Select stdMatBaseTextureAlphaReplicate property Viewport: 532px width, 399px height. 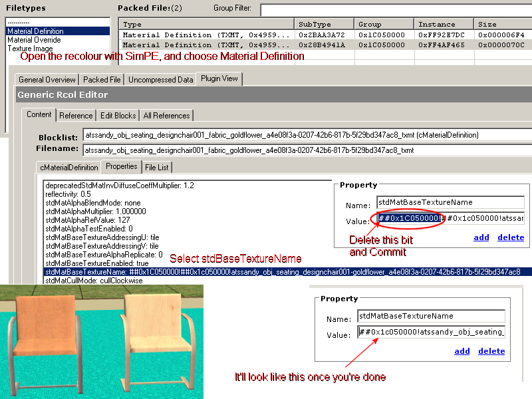(104, 255)
